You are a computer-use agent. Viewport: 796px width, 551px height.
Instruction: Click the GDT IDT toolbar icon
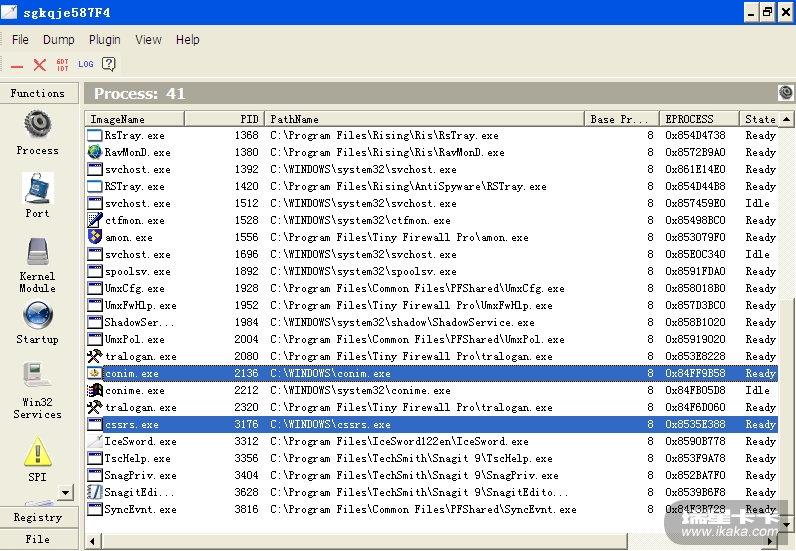[x=62, y=64]
